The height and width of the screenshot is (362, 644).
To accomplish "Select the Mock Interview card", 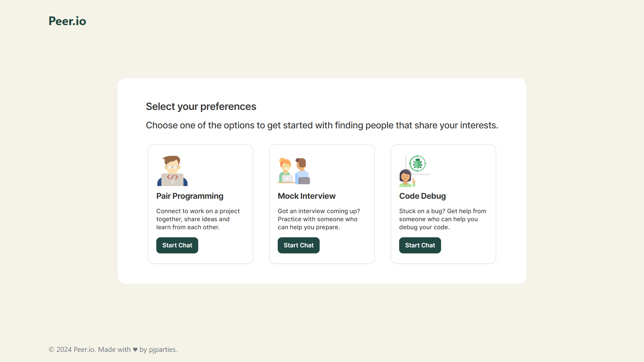I will [x=322, y=204].
